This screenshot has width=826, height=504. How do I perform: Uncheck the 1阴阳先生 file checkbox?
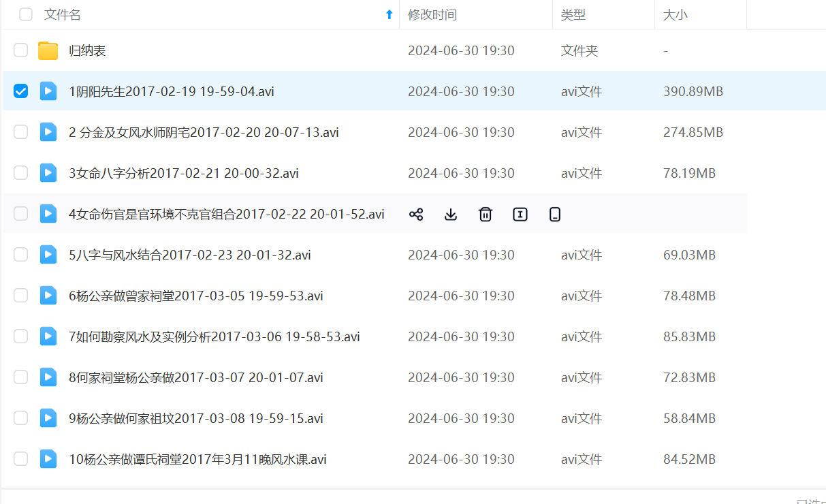(x=21, y=91)
